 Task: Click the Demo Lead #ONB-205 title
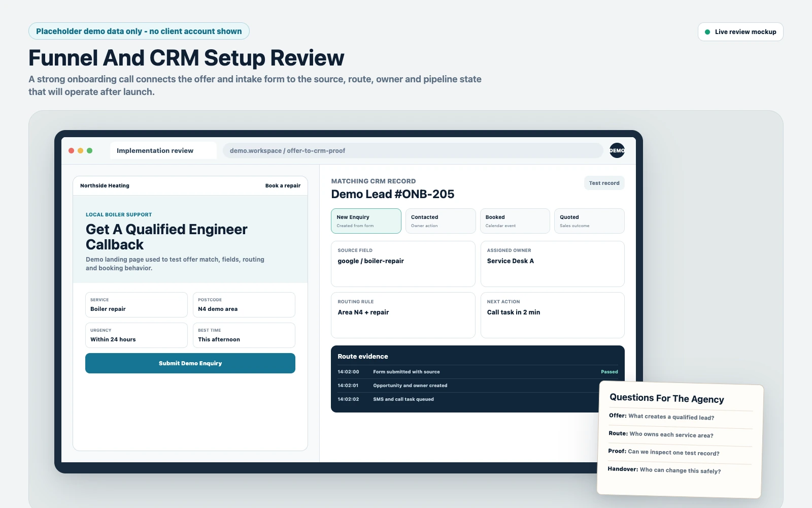tap(393, 194)
